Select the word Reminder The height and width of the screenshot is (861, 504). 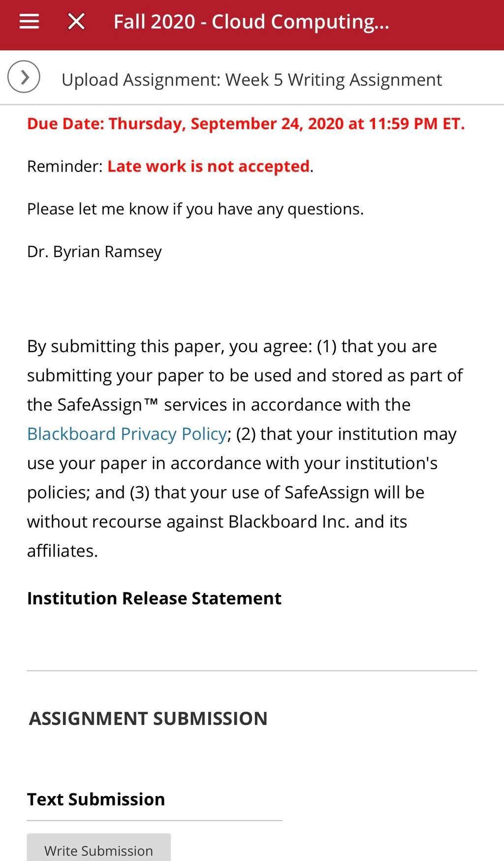[x=63, y=166]
